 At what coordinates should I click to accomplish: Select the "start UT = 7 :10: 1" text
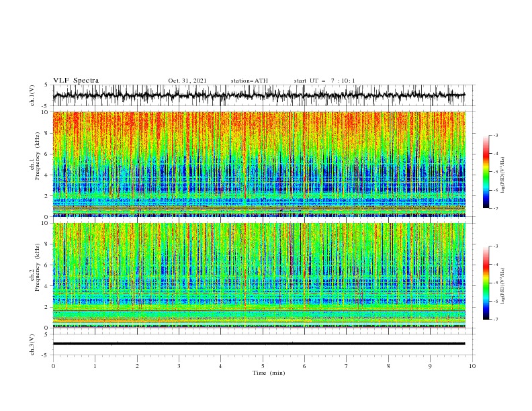click(x=324, y=81)
